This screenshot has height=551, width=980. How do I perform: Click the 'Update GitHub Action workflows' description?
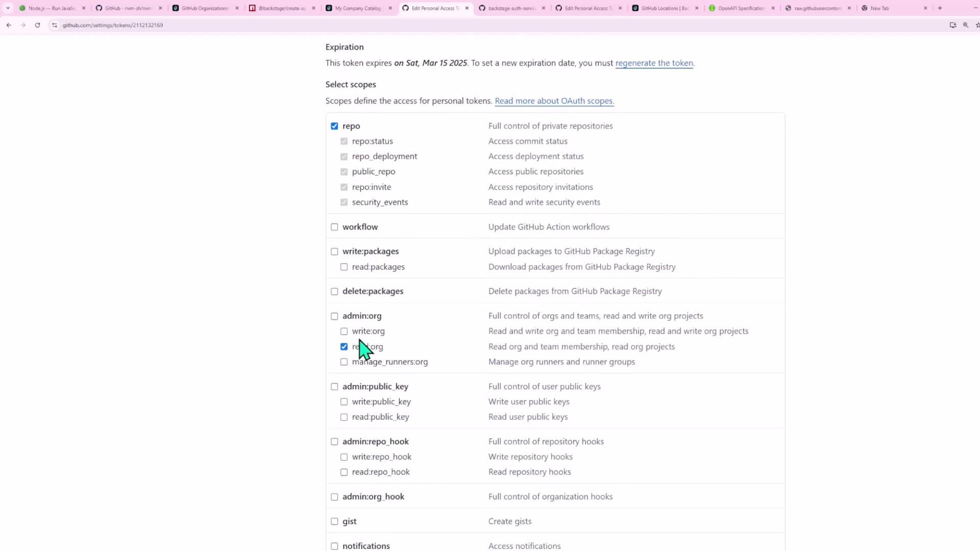pyautogui.click(x=549, y=227)
